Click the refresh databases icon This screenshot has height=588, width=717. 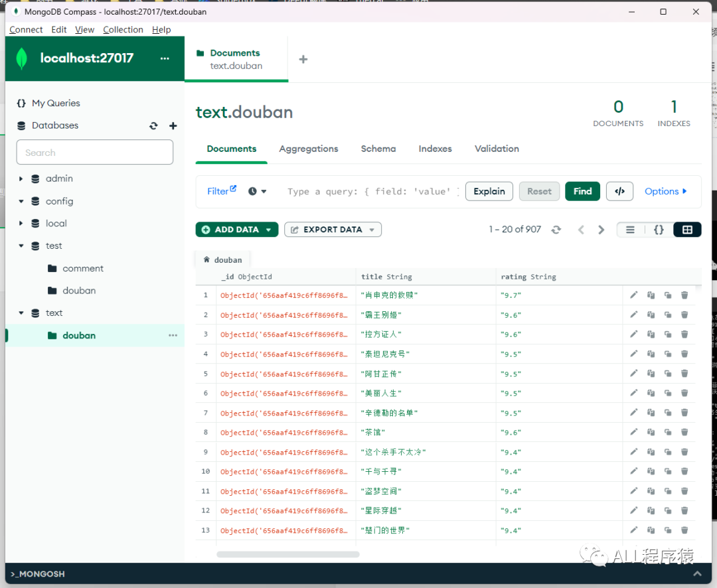coord(153,125)
